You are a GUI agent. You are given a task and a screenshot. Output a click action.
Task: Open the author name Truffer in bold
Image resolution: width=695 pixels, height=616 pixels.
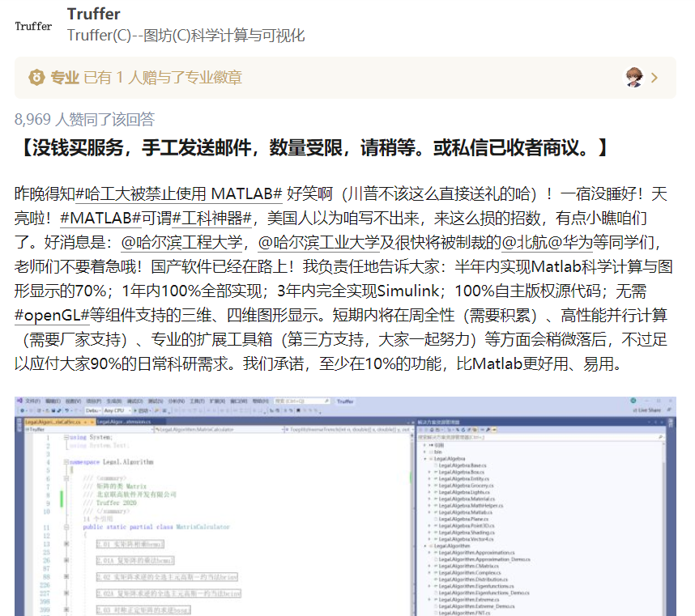(x=93, y=14)
